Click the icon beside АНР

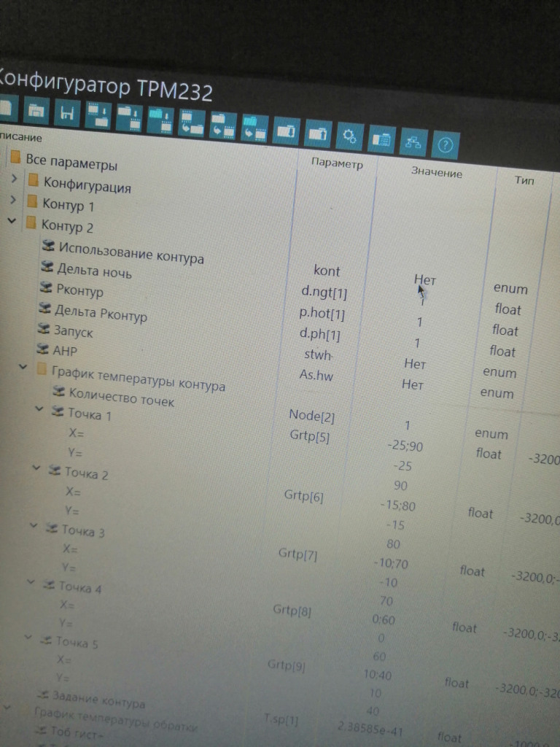click(x=42, y=349)
